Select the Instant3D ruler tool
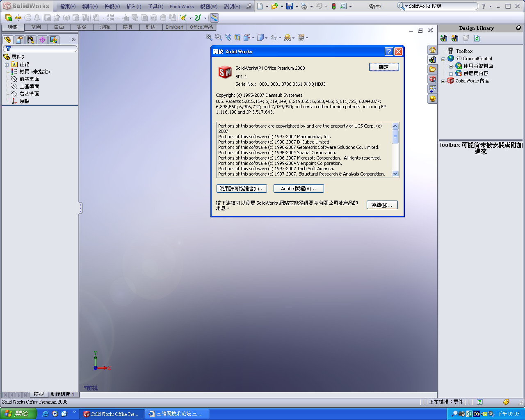 pyautogui.click(x=214, y=18)
